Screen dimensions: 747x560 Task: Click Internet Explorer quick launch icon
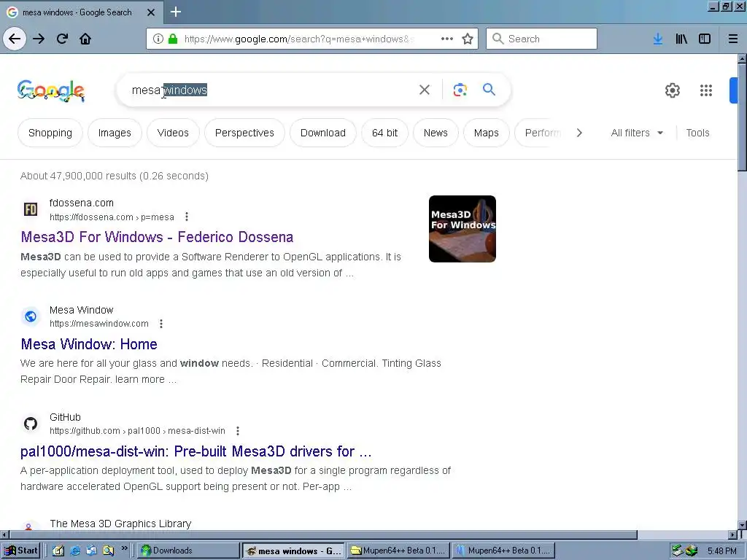coord(75,551)
